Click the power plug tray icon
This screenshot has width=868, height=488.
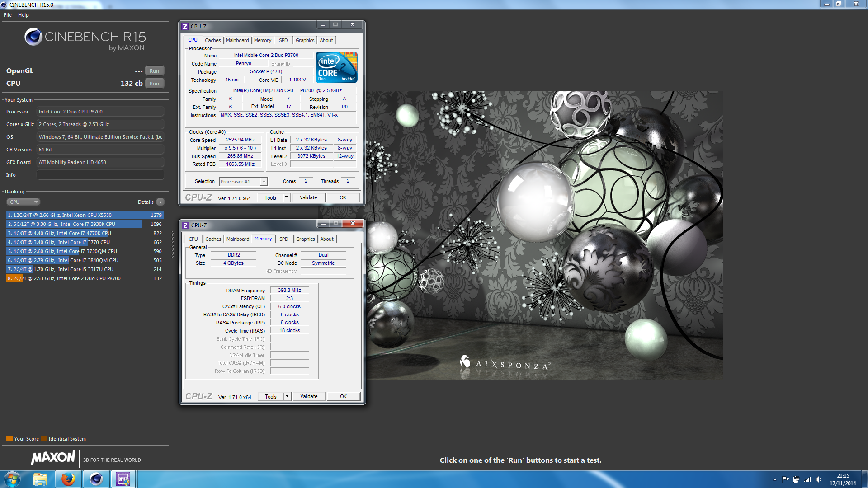click(x=796, y=479)
